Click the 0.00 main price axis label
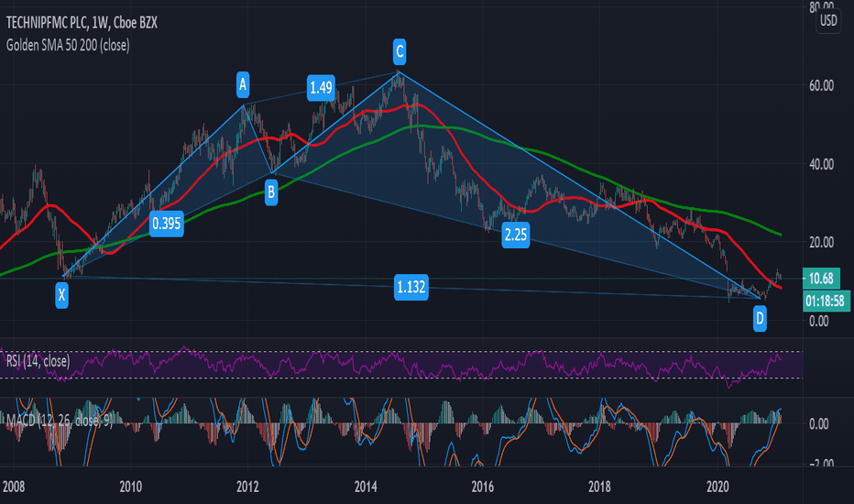The width and height of the screenshot is (854, 504). tap(819, 321)
